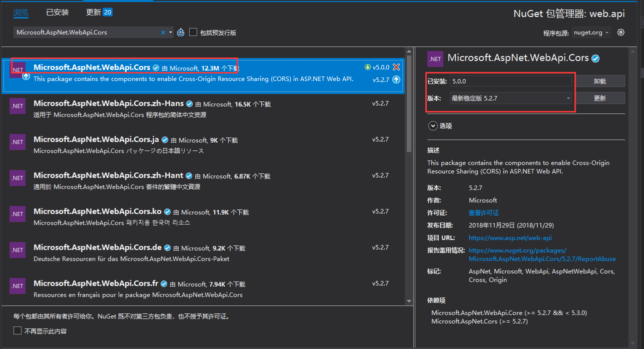Click verified badge on Microsoft.AspNet.WebApi.Cors.zh-Hans row
Viewport: 644px width, 349px height.
[189, 104]
